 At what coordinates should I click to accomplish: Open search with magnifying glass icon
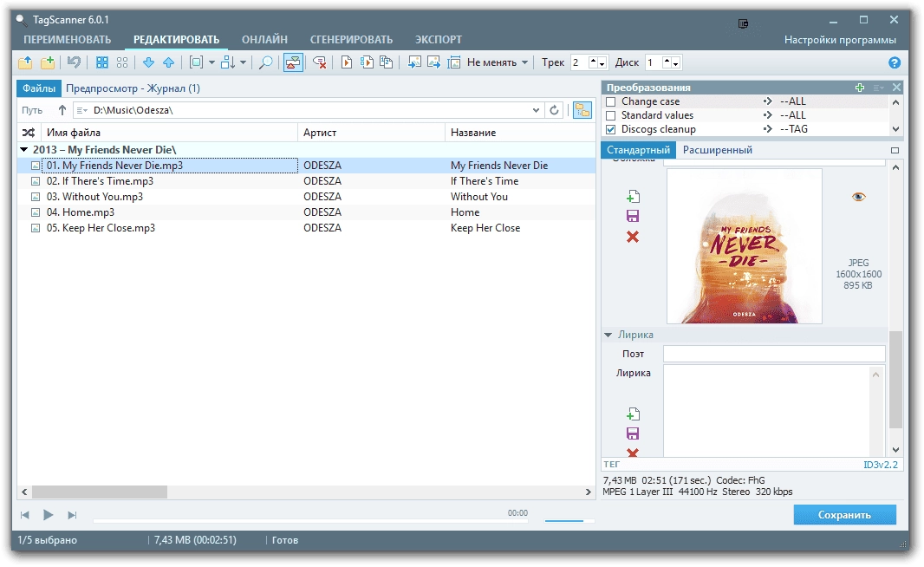pyautogui.click(x=266, y=62)
